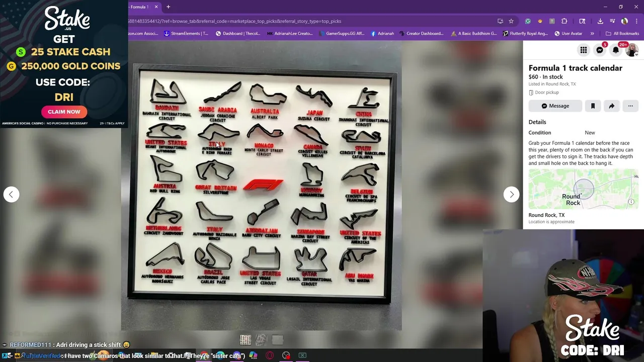644x362 pixels.
Task: Open a new browser tab
Action: [x=168, y=7]
